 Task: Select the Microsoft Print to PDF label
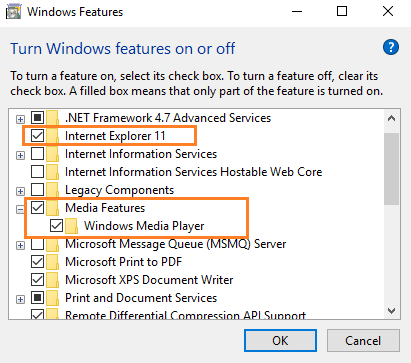click(123, 262)
